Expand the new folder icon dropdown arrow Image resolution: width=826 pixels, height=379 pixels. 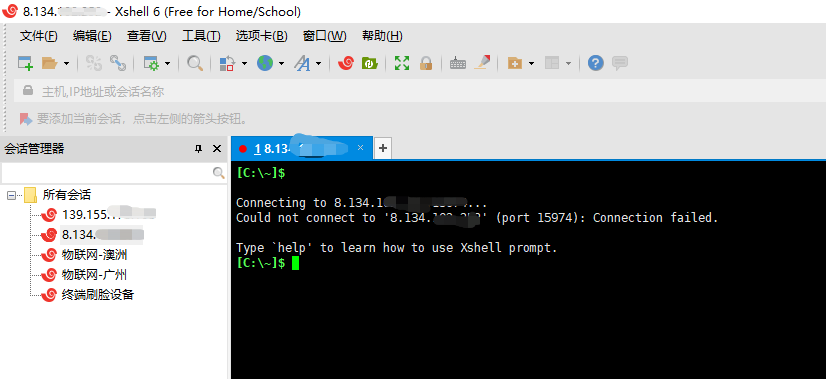[x=531, y=64]
